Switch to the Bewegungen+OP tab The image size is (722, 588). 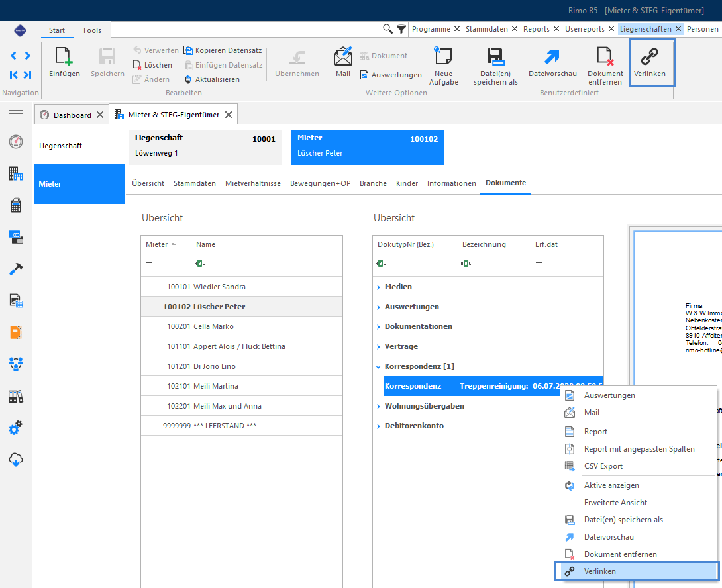pyautogui.click(x=321, y=183)
